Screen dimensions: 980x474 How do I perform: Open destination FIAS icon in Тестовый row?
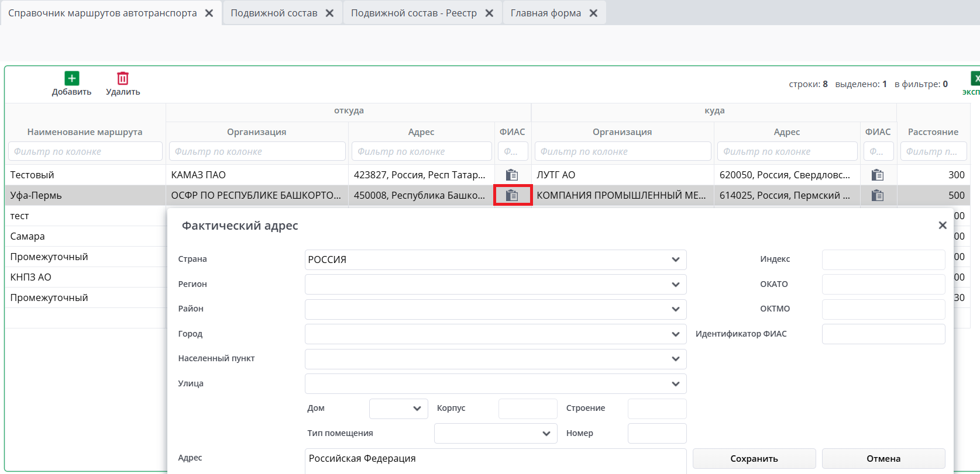click(877, 175)
